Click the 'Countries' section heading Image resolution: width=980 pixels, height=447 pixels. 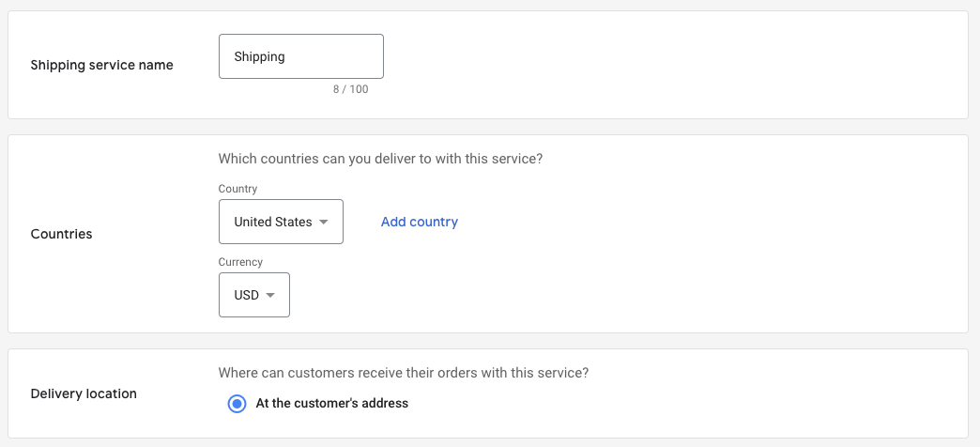click(x=61, y=234)
